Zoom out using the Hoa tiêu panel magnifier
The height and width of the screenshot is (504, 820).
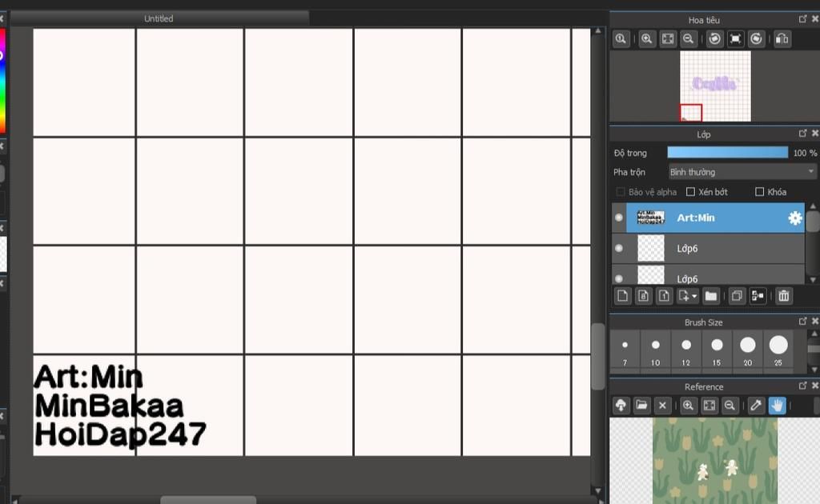(x=689, y=38)
